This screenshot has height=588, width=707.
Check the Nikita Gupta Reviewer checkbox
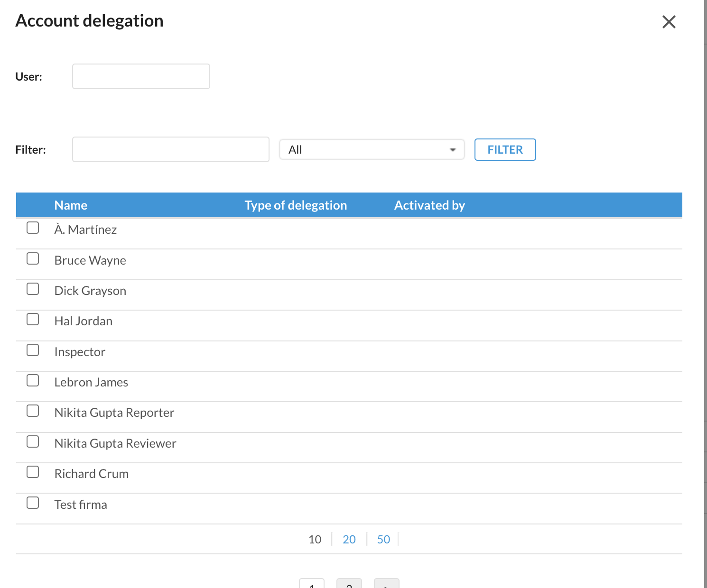(x=33, y=442)
